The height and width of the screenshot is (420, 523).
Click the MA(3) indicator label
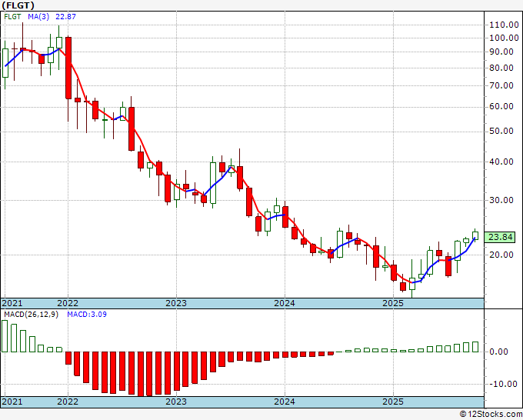click(x=38, y=16)
